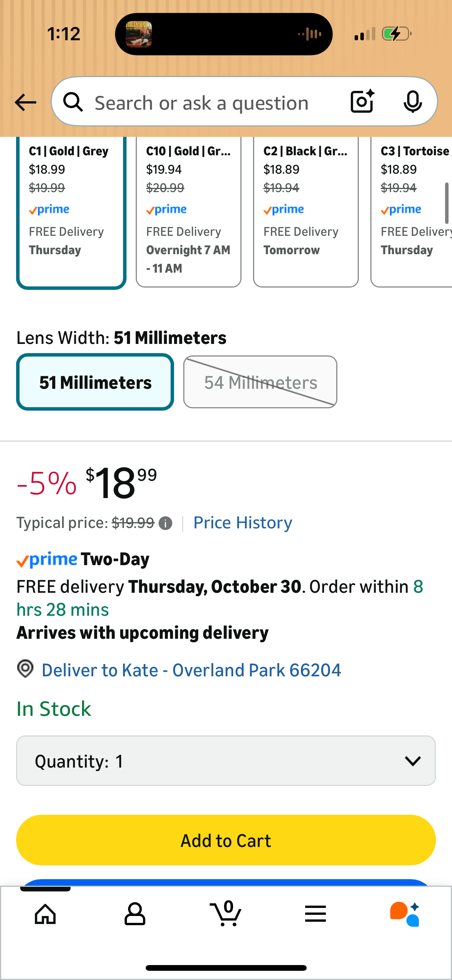Expand the Quantity dropdown

coord(226,761)
